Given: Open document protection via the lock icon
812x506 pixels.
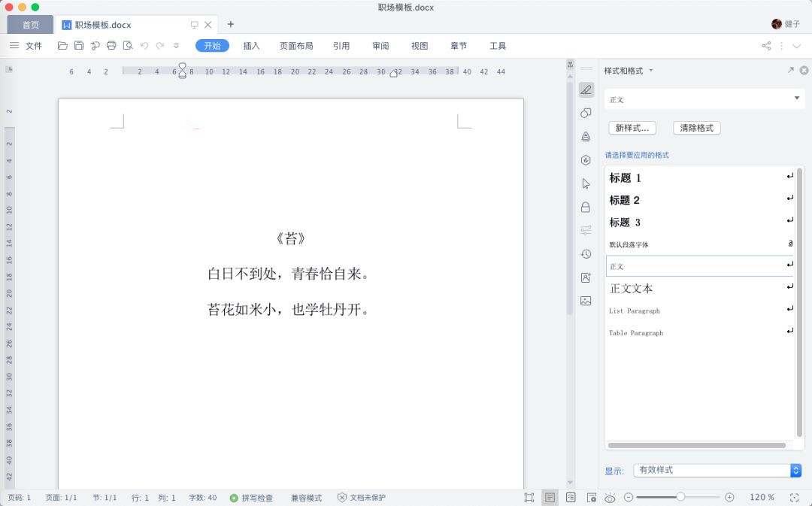Looking at the screenshot, I should (586, 207).
